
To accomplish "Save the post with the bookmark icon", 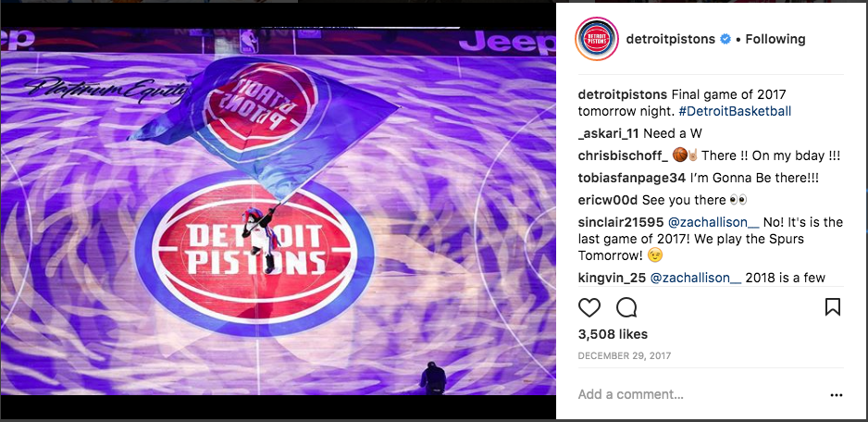I will 832,307.
